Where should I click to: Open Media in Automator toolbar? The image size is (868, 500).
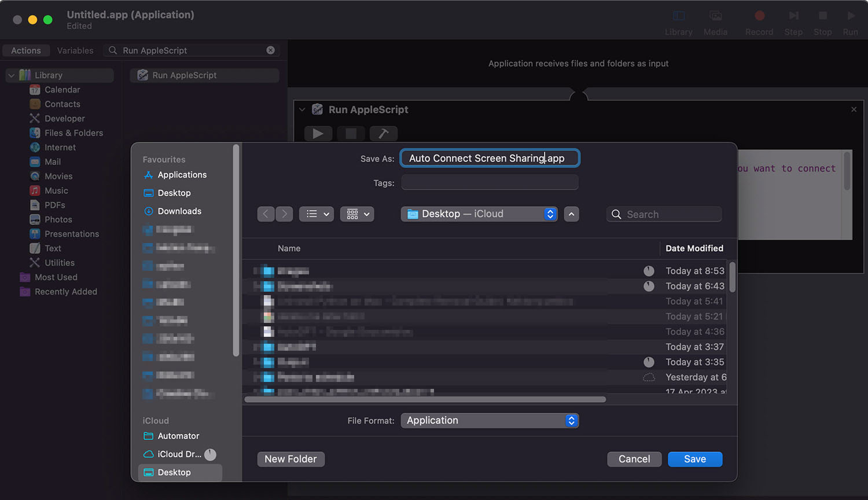click(x=715, y=23)
